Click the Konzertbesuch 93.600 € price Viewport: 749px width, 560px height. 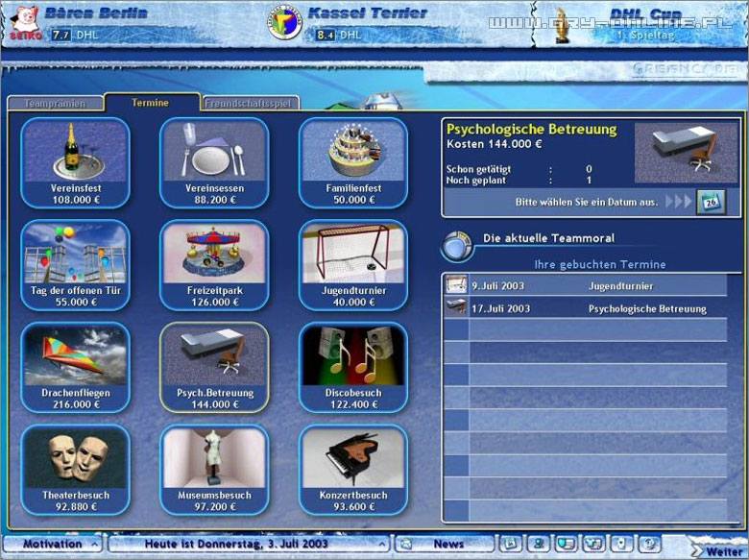[x=353, y=506]
